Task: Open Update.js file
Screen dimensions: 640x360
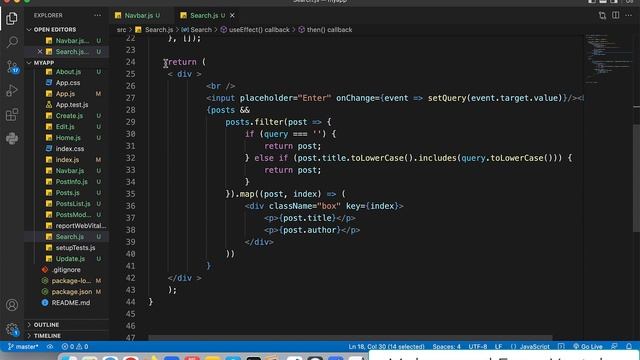Action: (70, 259)
